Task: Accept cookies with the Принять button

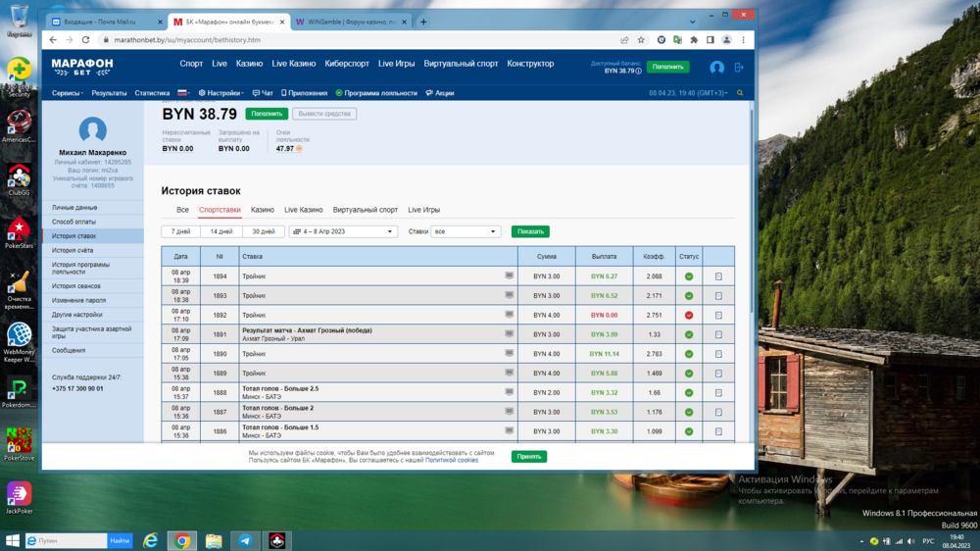Action: point(528,457)
